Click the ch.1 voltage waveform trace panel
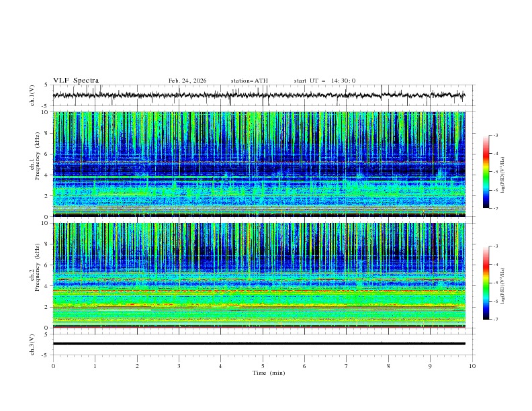The height and width of the screenshot is (411, 532). (264, 95)
